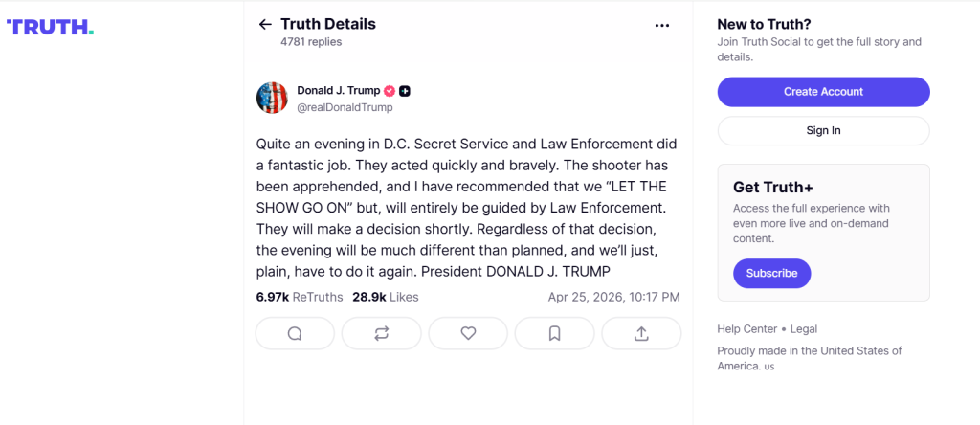
Task: Subscribe to Truth+
Action: click(x=771, y=273)
